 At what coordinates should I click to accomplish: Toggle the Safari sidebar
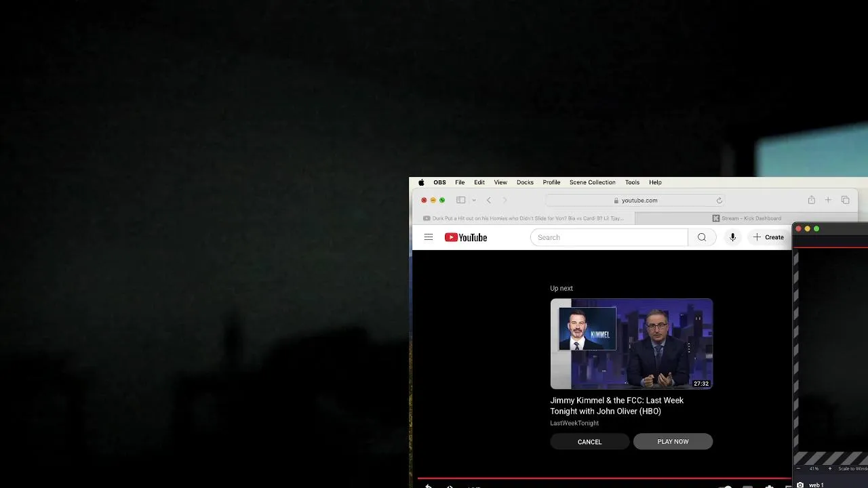click(460, 200)
